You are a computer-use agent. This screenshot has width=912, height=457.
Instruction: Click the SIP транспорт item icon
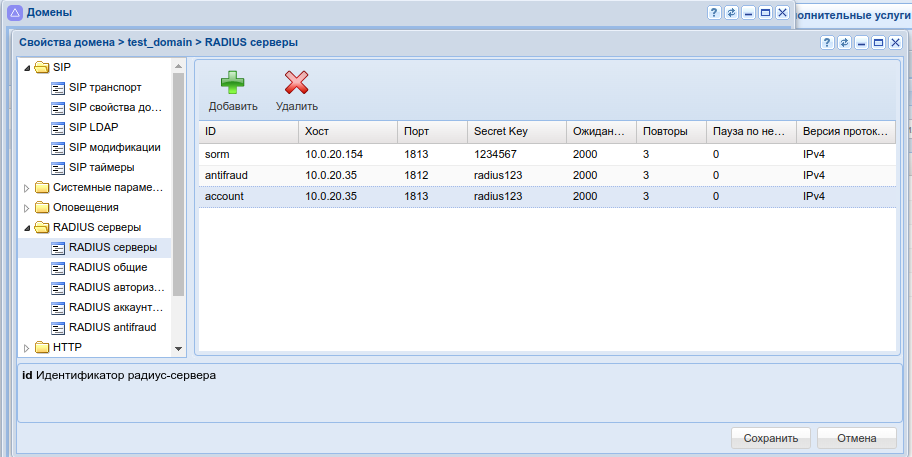(x=58, y=88)
